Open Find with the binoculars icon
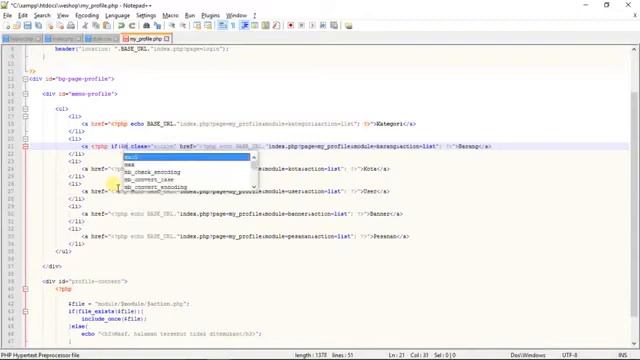 click(146, 26)
